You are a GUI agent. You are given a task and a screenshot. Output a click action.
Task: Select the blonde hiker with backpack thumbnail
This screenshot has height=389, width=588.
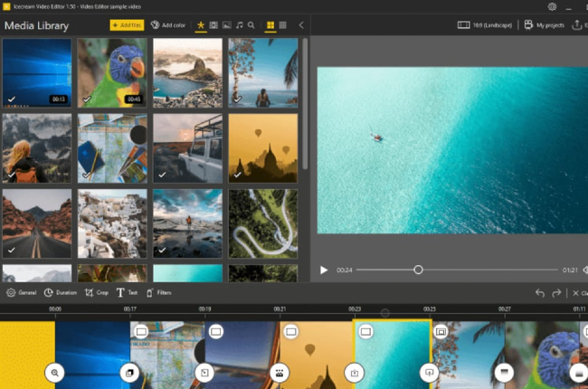coord(37,148)
